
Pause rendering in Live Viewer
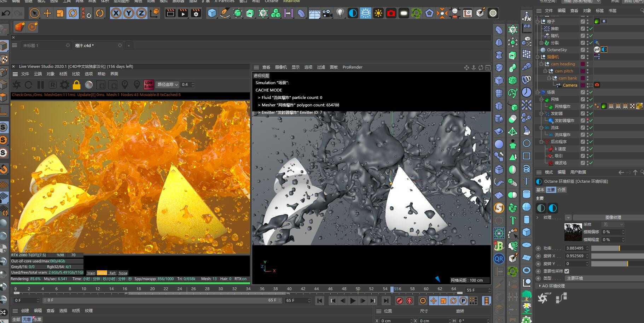pyautogui.click(x=40, y=84)
